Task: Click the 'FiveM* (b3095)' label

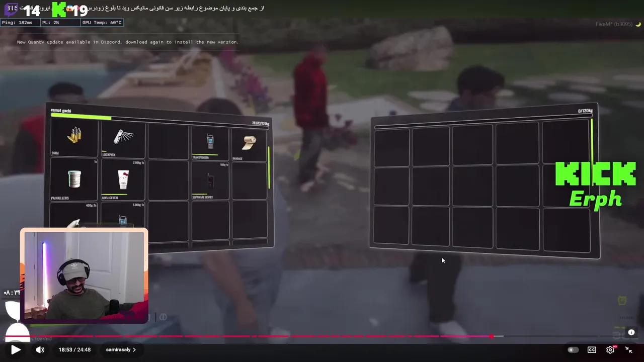Action: [614, 24]
